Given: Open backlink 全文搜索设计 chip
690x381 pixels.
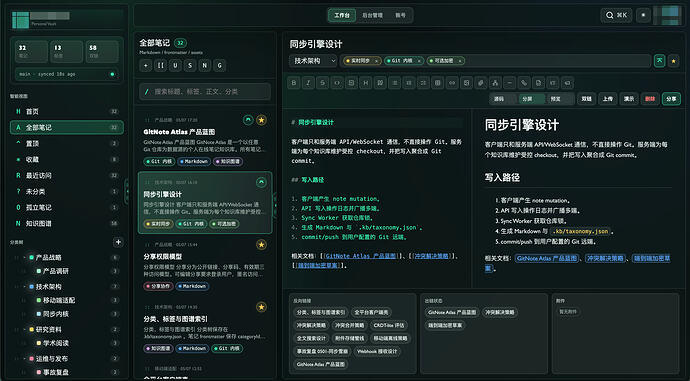Looking at the screenshot, I should tap(311, 338).
